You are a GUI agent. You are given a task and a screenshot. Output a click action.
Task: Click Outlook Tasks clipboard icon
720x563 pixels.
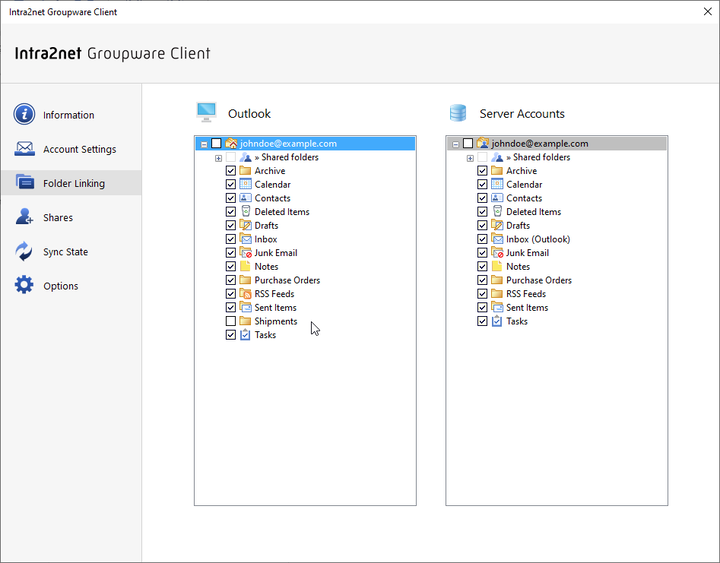tap(245, 335)
